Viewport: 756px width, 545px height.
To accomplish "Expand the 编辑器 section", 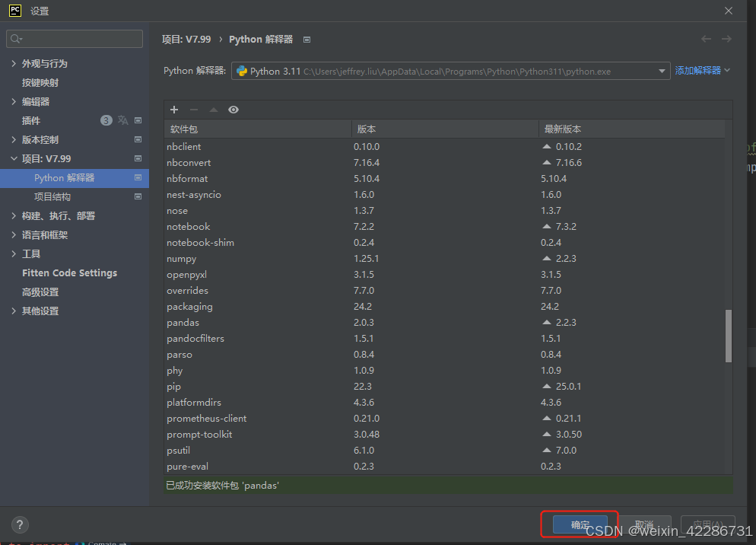I will [14, 101].
